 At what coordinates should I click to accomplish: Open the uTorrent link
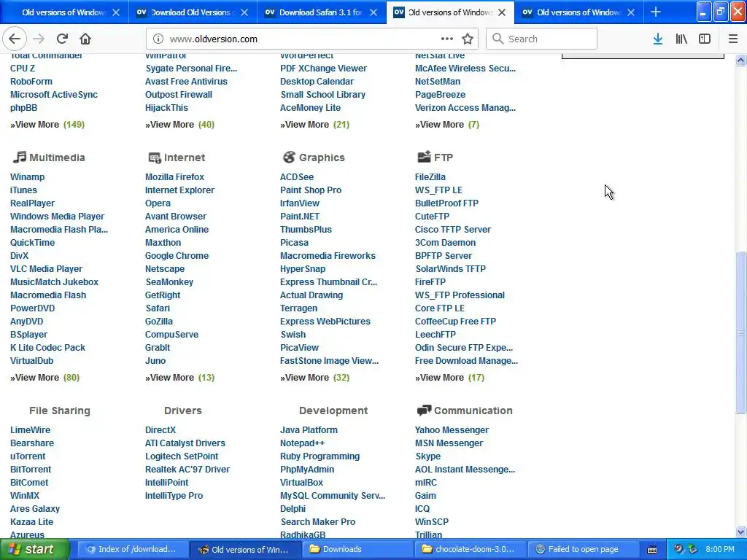coord(28,456)
